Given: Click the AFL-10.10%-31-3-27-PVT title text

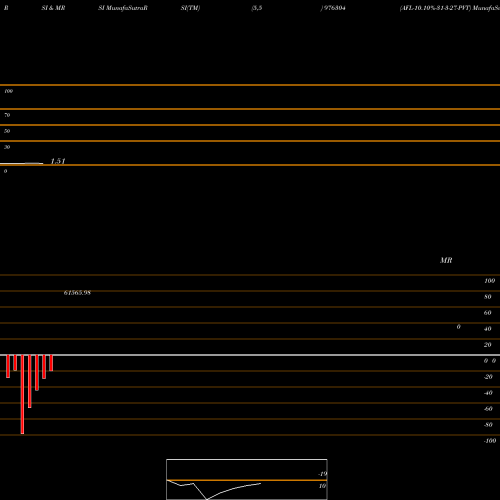Looking at the screenshot, I should point(436,8).
